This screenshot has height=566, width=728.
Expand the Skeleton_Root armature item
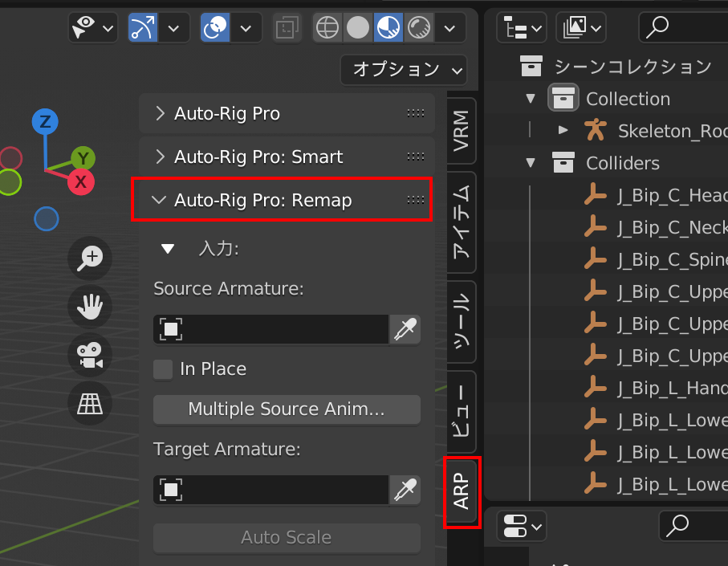click(x=563, y=130)
